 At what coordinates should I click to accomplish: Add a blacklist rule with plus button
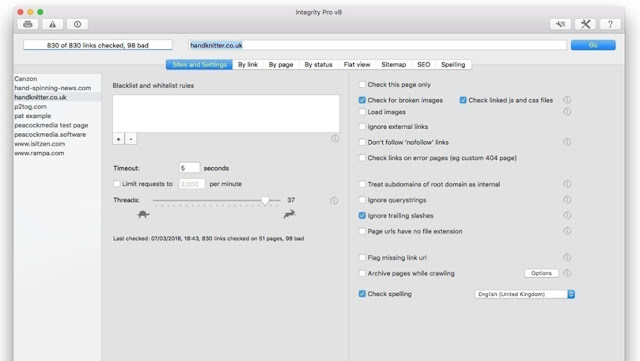(118, 139)
